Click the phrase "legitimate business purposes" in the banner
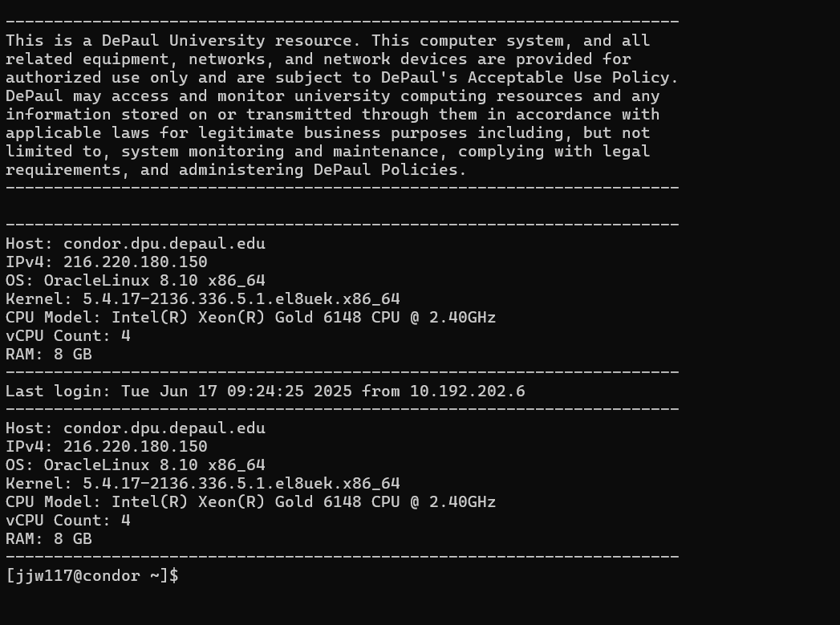Screen dimensions: 840x625 point(303,132)
